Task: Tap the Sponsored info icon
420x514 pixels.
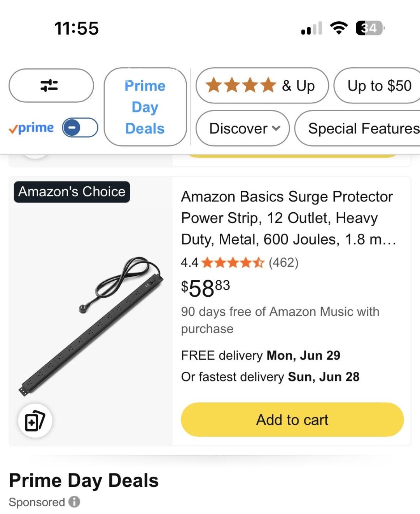Action: [x=74, y=502]
